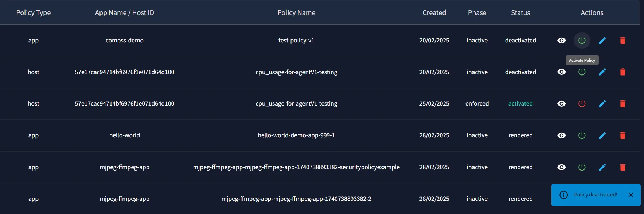This screenshot has width=644, height=214.
Task: Click rendered status of hello-world-demo-app-999-1 row
Action: tap(520, 135)
